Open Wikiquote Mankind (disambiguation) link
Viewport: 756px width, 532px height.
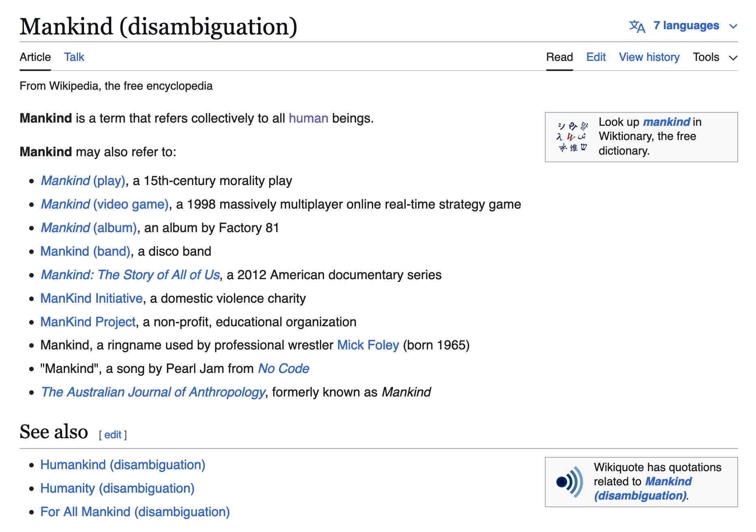pos(643,489)
